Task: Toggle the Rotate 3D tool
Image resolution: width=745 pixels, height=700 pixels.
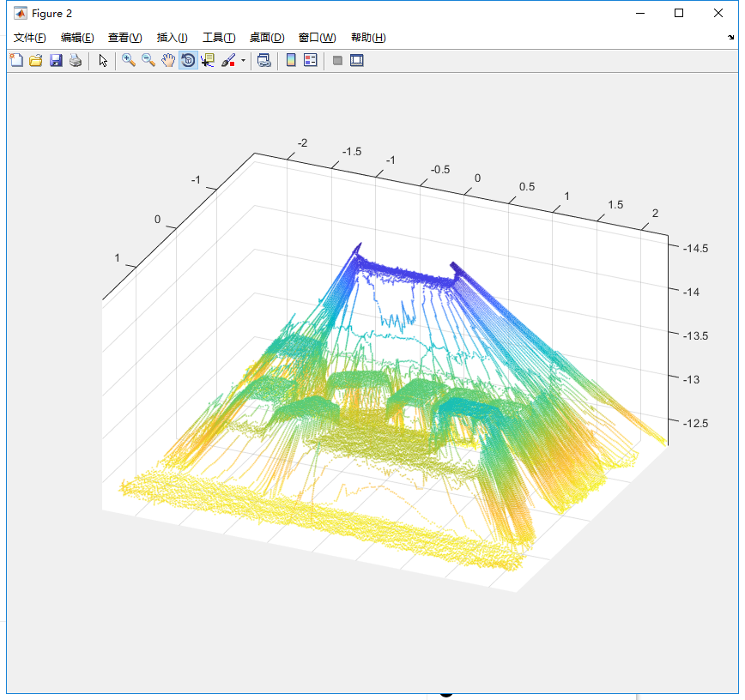Action: click(188, 60)
